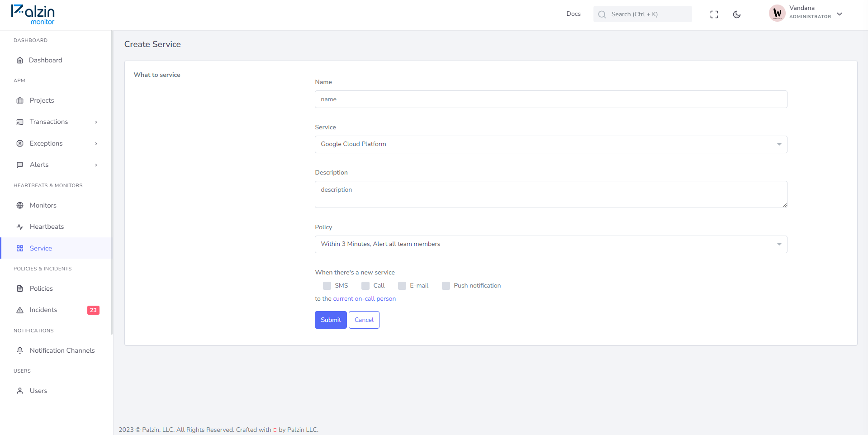
Task: Open the Policy dropdown
Action: 551,244
